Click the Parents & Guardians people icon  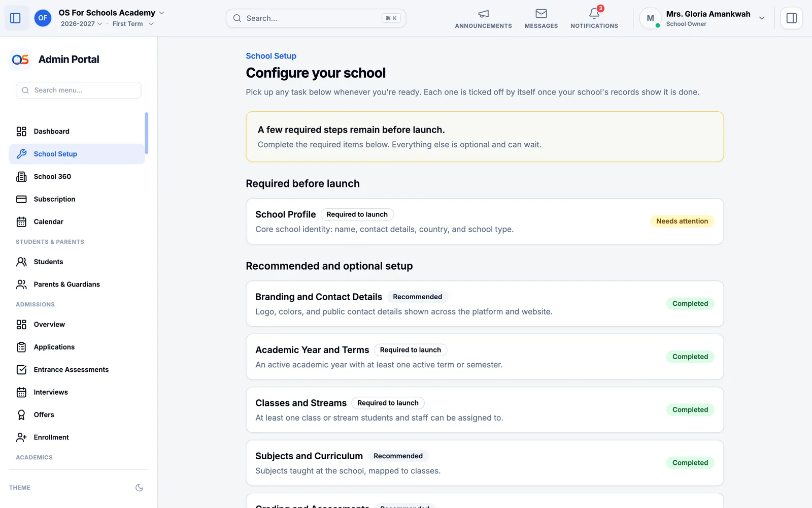(x=21, y=284)
